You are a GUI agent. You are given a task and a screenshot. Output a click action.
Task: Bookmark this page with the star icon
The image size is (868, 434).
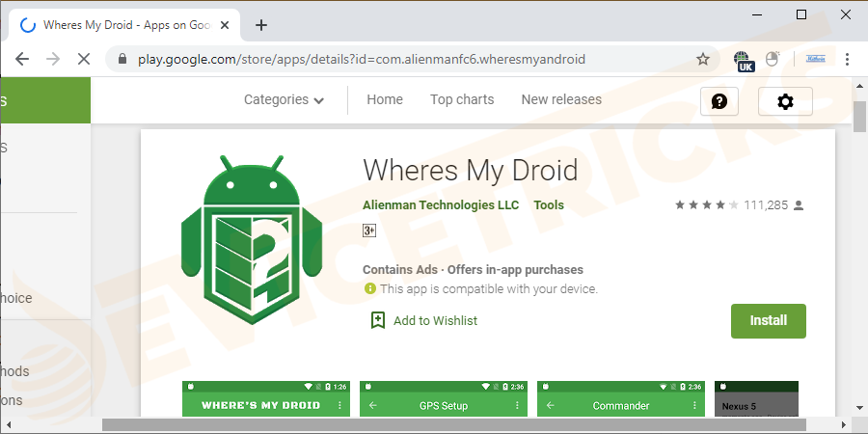tap(703, 59)
